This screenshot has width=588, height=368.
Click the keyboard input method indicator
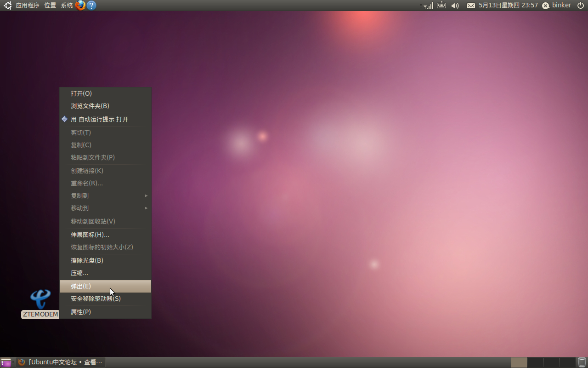(x=441, y=6)
